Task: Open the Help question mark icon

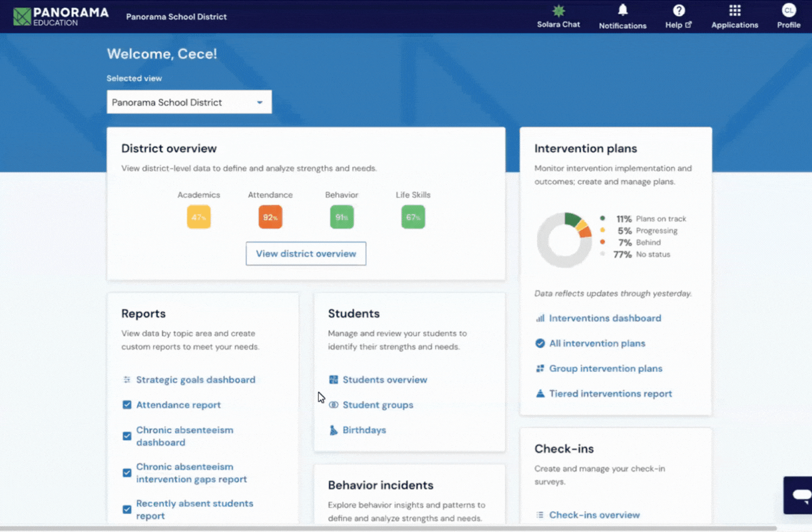Action: 679,11
